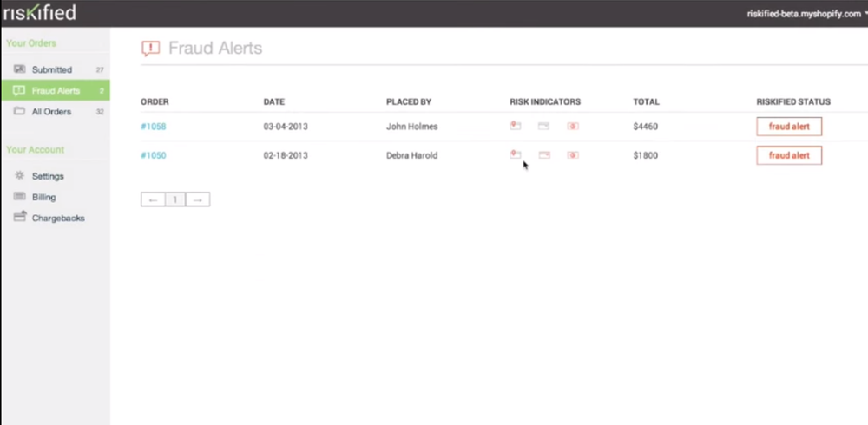
Task: Click the DATE column header
Action: click(x=274, y=101)
